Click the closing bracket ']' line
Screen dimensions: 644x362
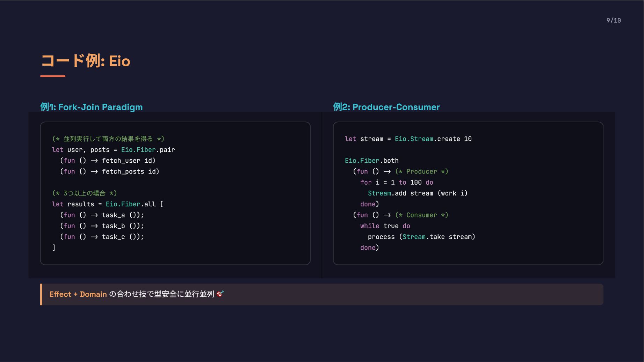coord(54,248)
